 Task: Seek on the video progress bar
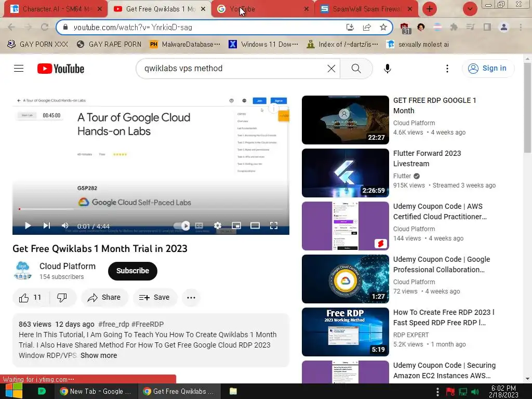[x=151, y=209]
